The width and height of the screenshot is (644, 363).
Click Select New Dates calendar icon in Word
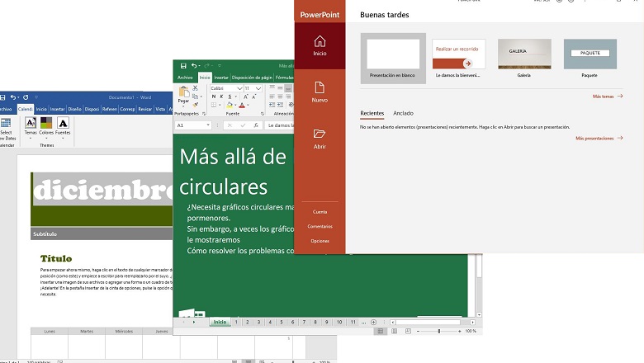tap(6, 123)
